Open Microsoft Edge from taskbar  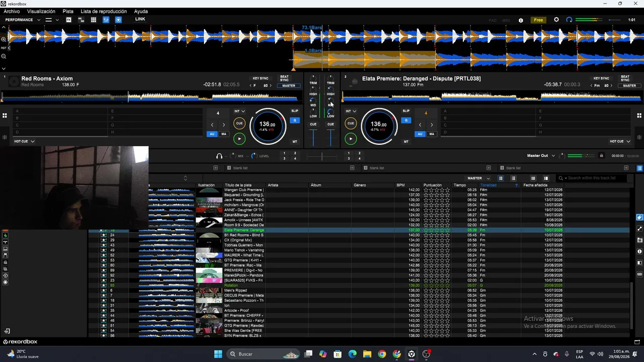353,354
